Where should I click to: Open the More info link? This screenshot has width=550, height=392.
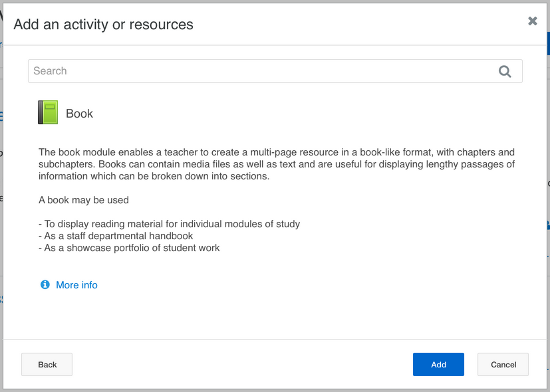[76, 285]
